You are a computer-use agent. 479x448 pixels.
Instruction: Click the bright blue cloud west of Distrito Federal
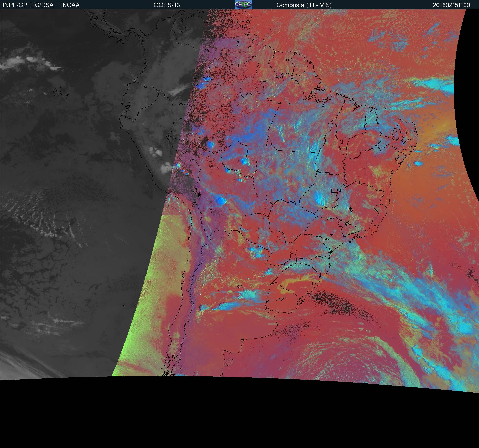[320, 198]
